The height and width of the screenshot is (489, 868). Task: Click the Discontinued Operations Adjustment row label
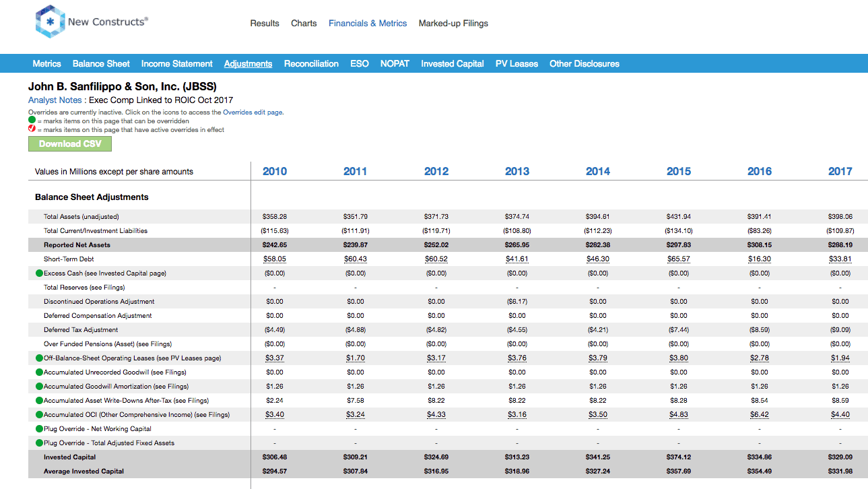(x=99, y=302)
